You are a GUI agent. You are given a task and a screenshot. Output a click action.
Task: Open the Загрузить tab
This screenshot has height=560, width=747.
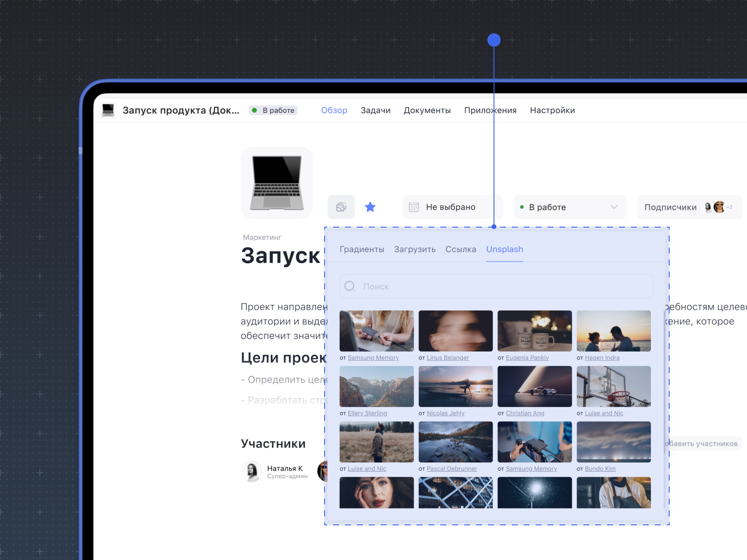414,249
